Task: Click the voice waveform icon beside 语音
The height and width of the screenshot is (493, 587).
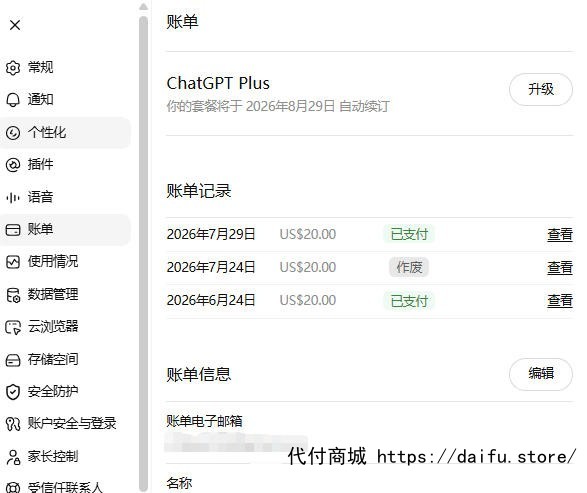Action: coord(13,197)
